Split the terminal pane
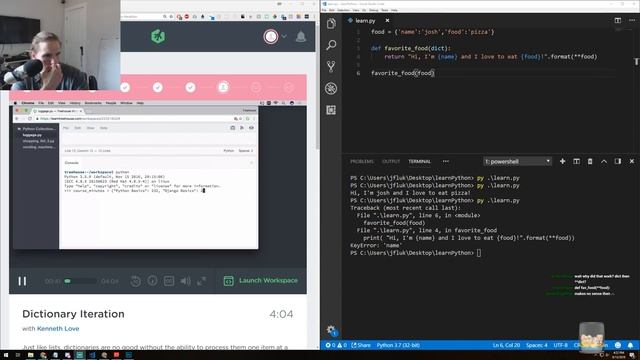Image resolution: width=640 pixels, height=360 pixels. [x=576, y=162]
